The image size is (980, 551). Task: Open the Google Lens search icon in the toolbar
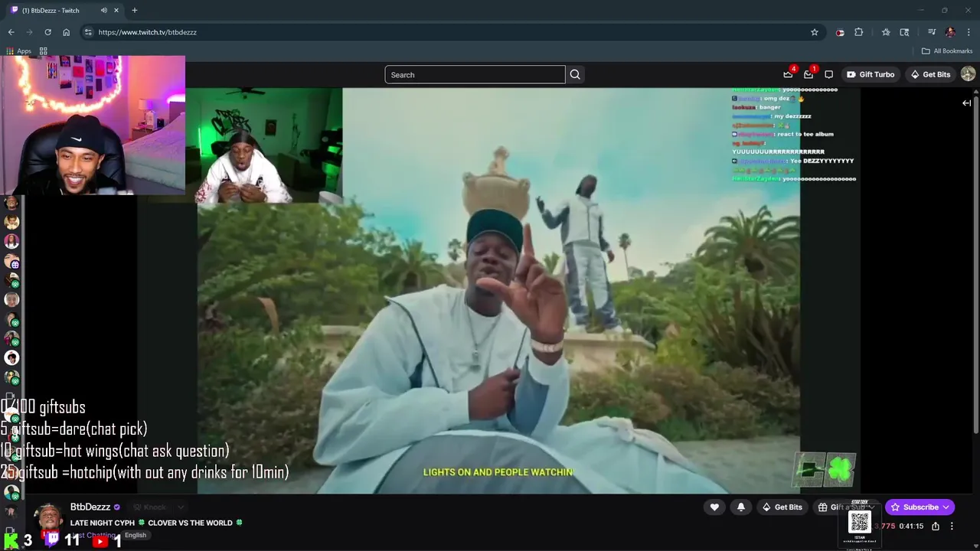point(904,32)
